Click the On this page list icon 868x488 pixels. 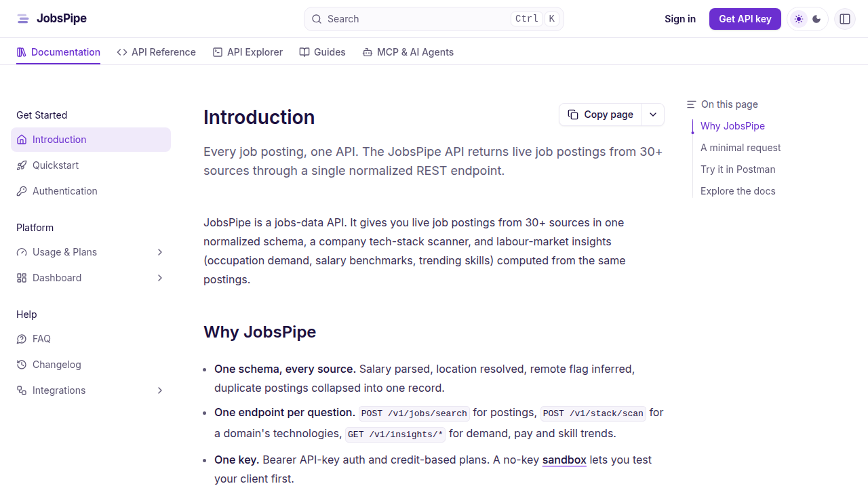click(691, 104)
